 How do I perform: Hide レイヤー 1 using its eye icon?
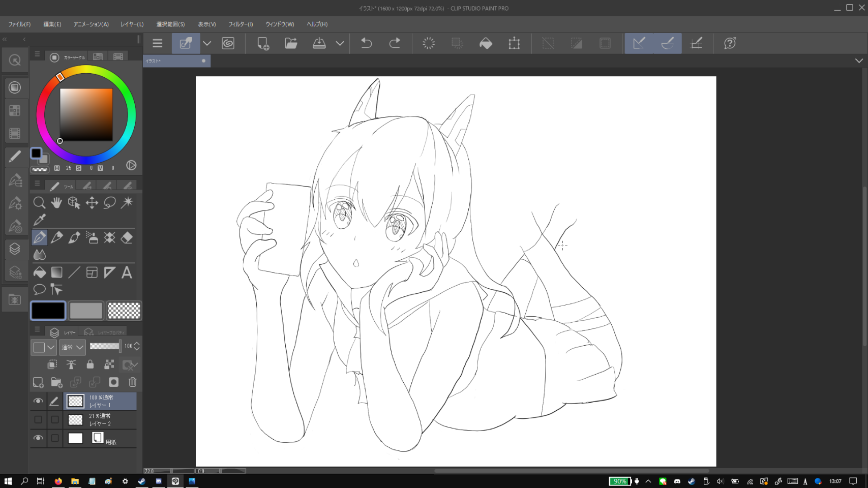(x=38, y=401)
